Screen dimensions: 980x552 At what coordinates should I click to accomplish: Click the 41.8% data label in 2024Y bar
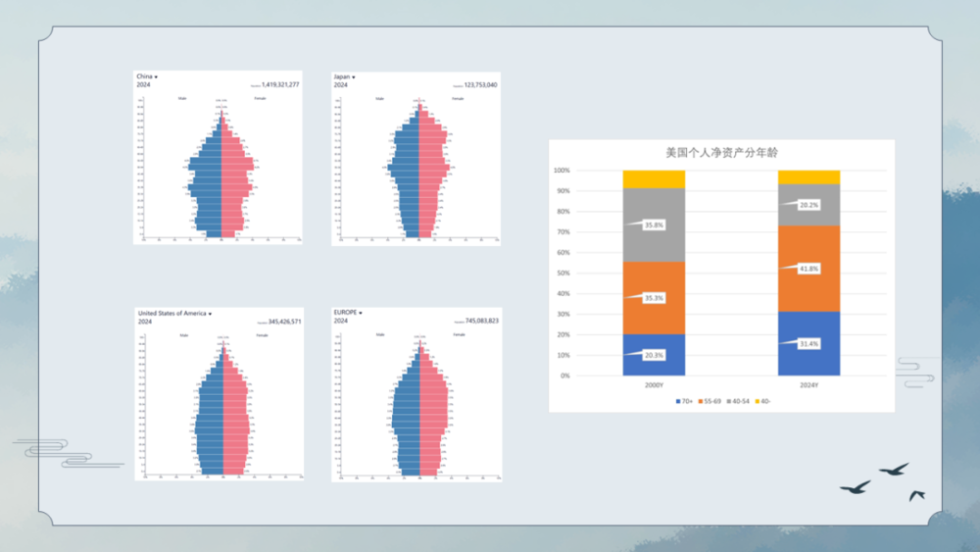tap(808, 268)
